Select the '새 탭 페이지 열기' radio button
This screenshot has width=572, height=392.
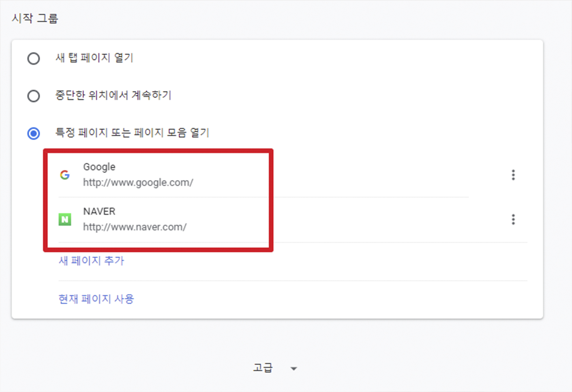pos(34,59)
